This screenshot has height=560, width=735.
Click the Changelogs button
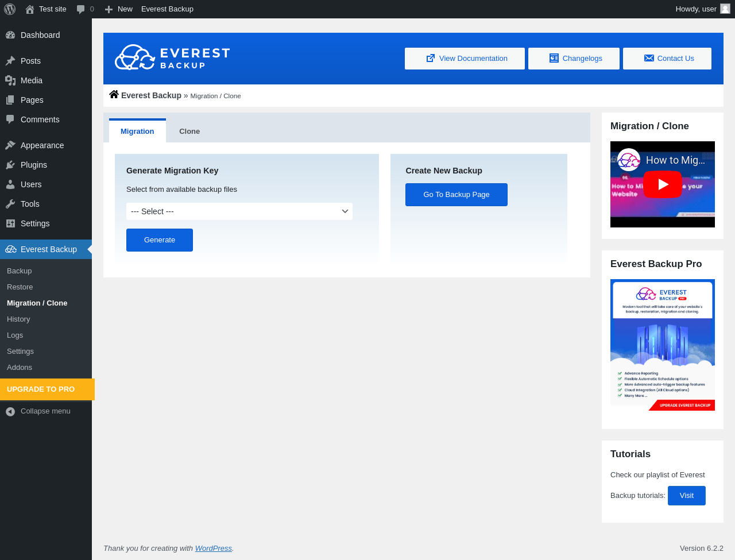coord(574,59)
